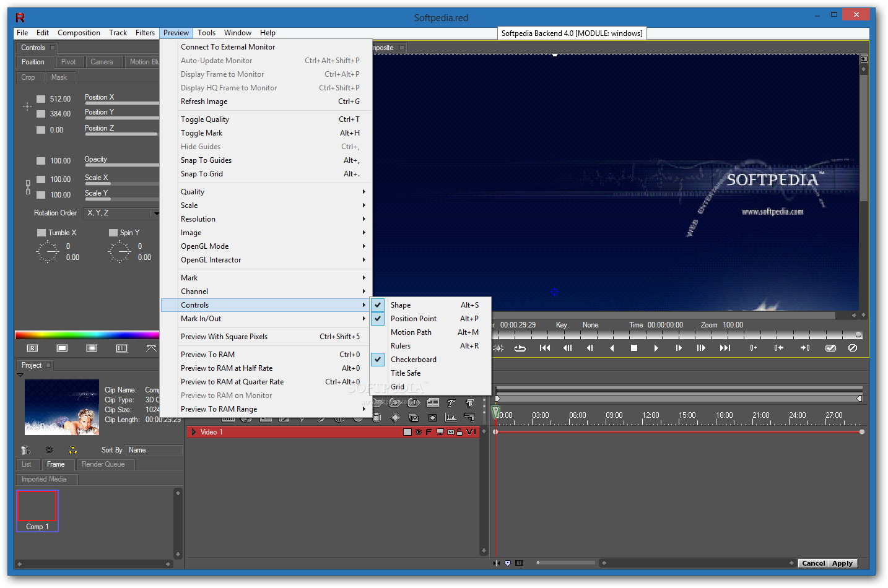This screenshot has height=588, width=888.
Task: Click the R reset icon below color bar
Action: click(33, 348)
